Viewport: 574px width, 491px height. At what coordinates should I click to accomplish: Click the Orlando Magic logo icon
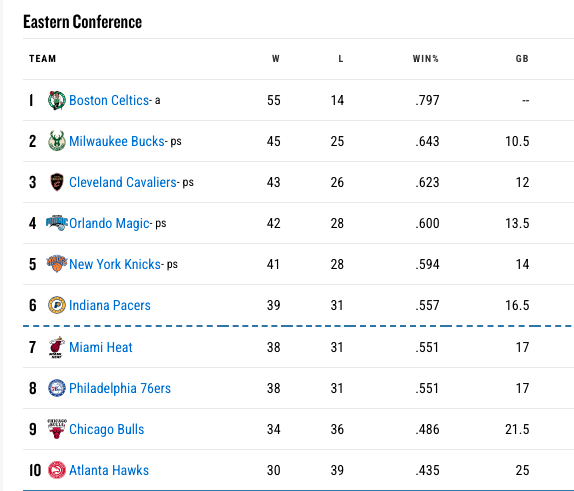pos(57,223)
